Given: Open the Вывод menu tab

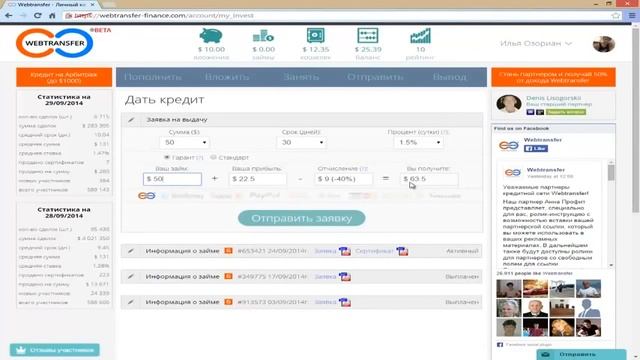Looking at the screenshot, I should [x=449, y=77].
